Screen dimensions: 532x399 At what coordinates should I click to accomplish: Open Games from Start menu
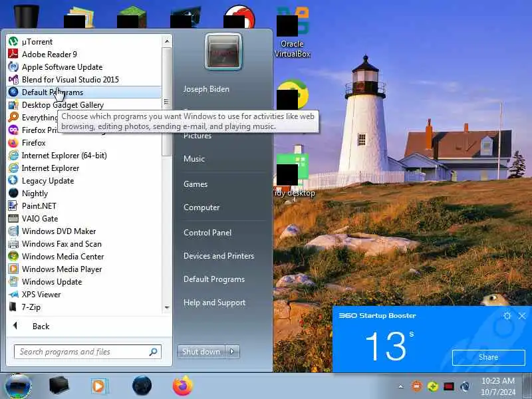click(196, 184)
